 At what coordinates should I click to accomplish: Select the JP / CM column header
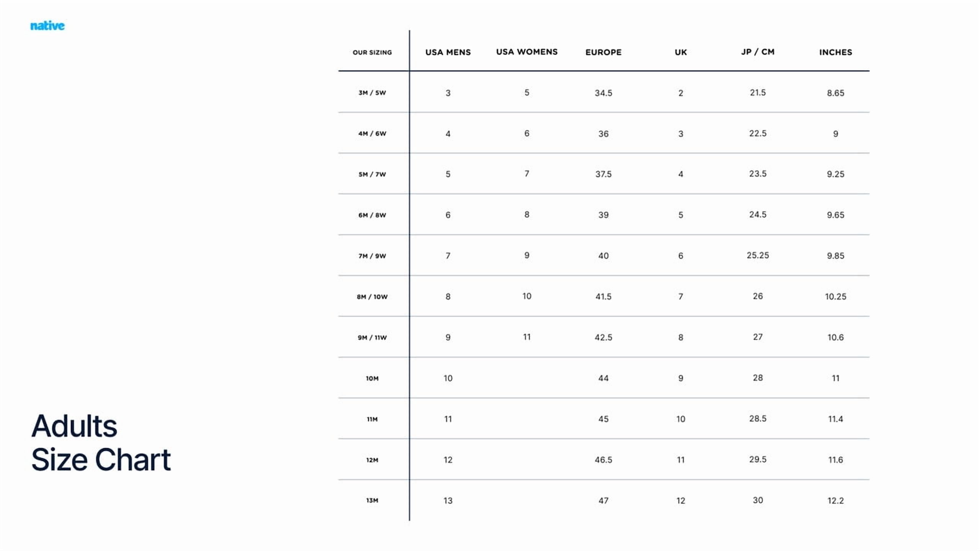758,52
